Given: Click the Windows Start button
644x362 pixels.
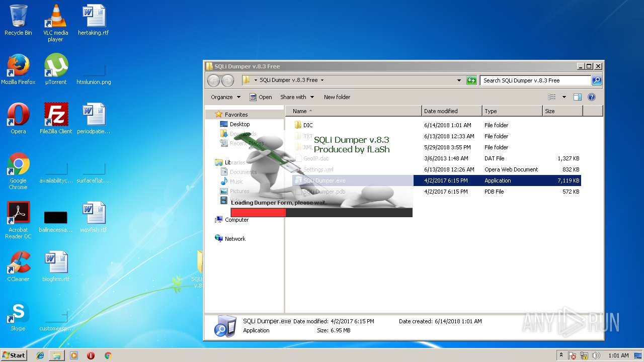Looking at the screenshot, I should click(14, 355).
